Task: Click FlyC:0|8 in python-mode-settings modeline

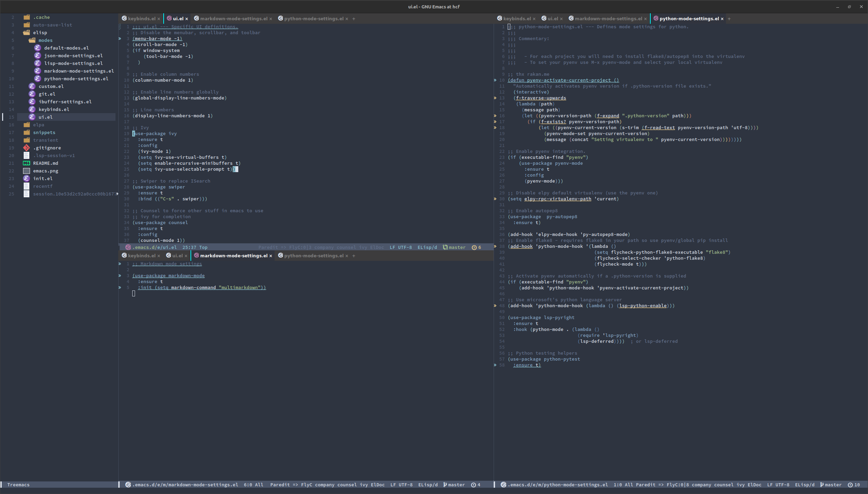Action: click(678, 485)
